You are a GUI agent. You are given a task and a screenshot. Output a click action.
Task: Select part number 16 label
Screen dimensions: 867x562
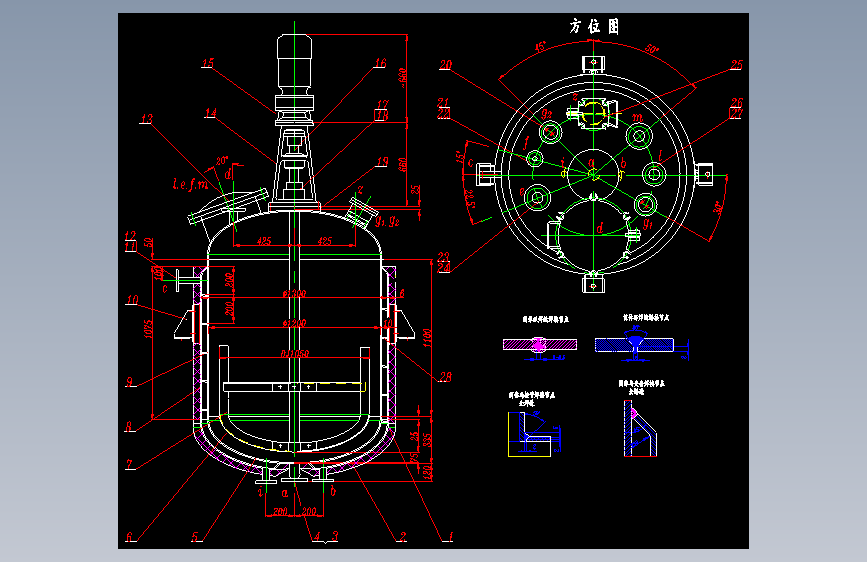[x=380, y=63]
